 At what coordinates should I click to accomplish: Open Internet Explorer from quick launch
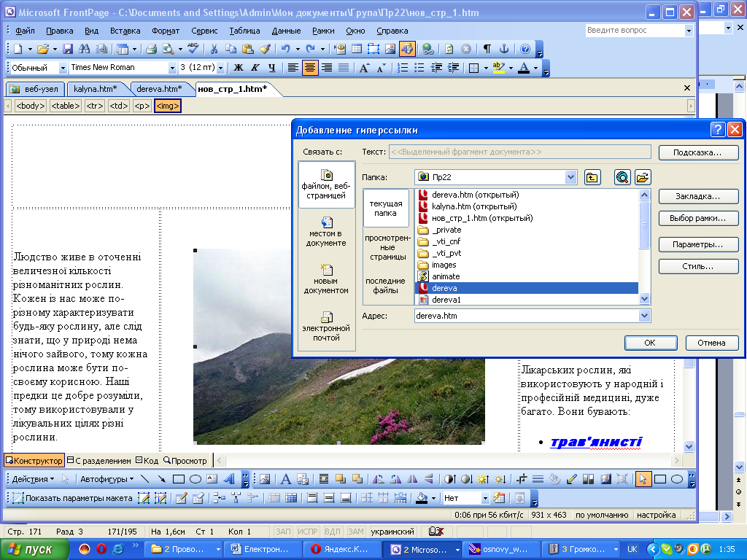(117, 549)
